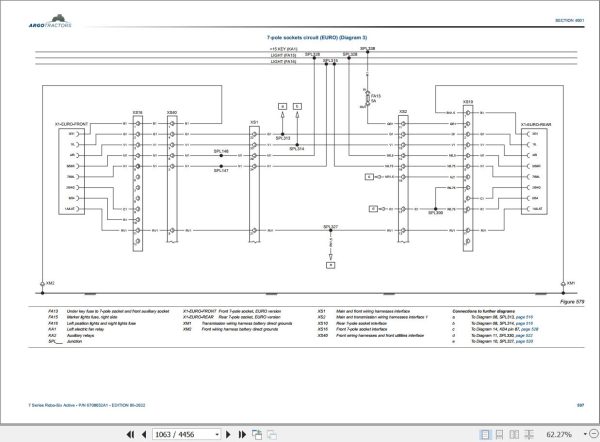Jump to the last page

(242, 434)
